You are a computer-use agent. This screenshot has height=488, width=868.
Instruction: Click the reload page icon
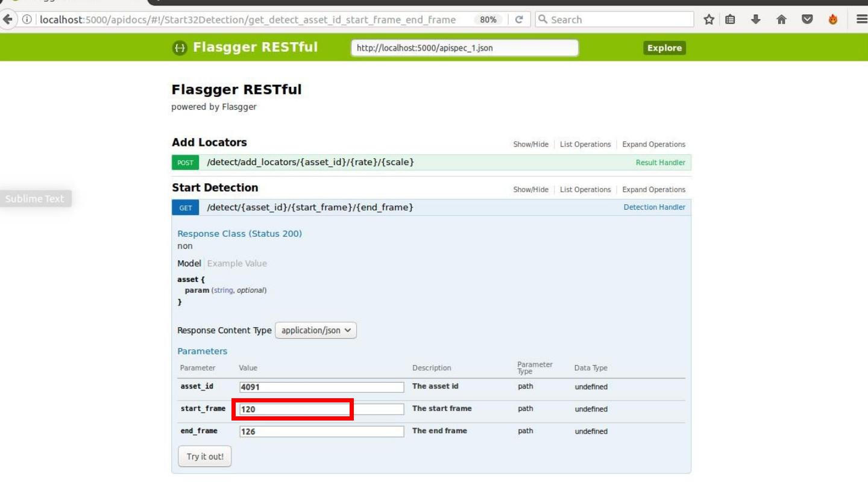(x=518, y=19)
